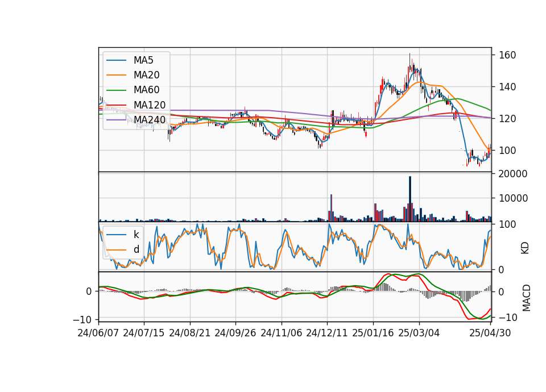The image size is (546, 392).
Task: Click the 160 price axis label
Action: tap(507, 55)
